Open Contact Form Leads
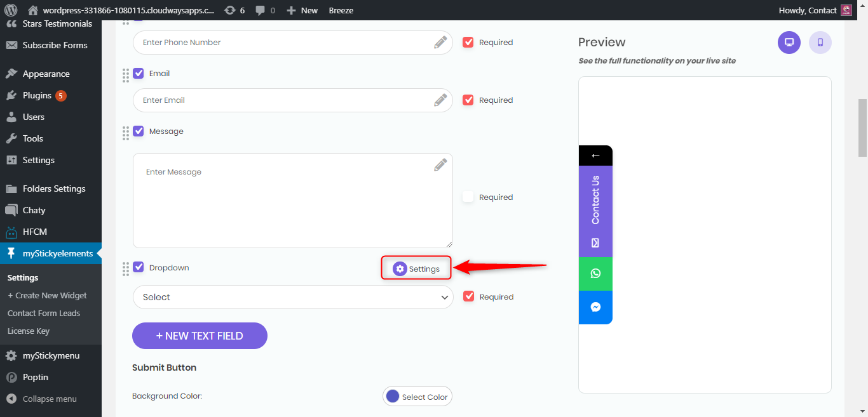Viewport: 868px width, 417px height. pos(44,313)
